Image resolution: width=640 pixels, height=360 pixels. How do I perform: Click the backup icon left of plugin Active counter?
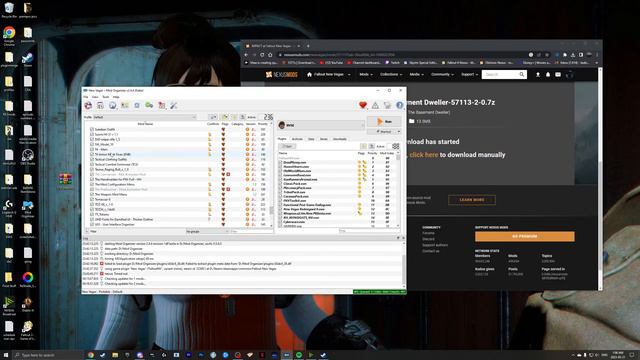click(x=371, y=146)
